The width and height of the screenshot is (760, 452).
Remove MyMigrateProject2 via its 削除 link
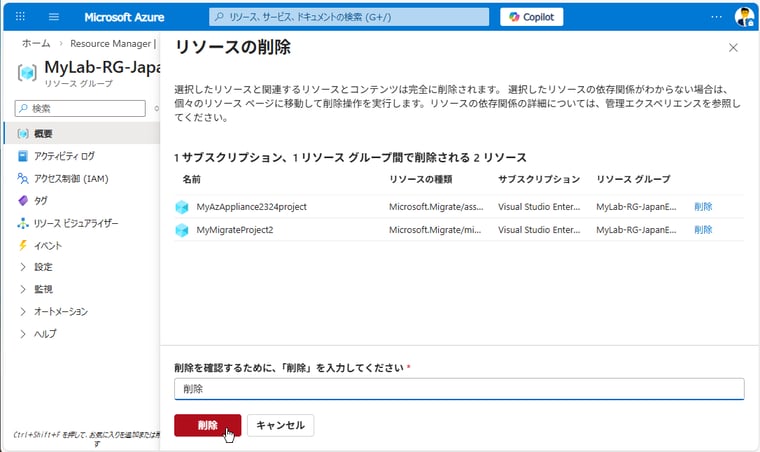[x=703, y=230]
